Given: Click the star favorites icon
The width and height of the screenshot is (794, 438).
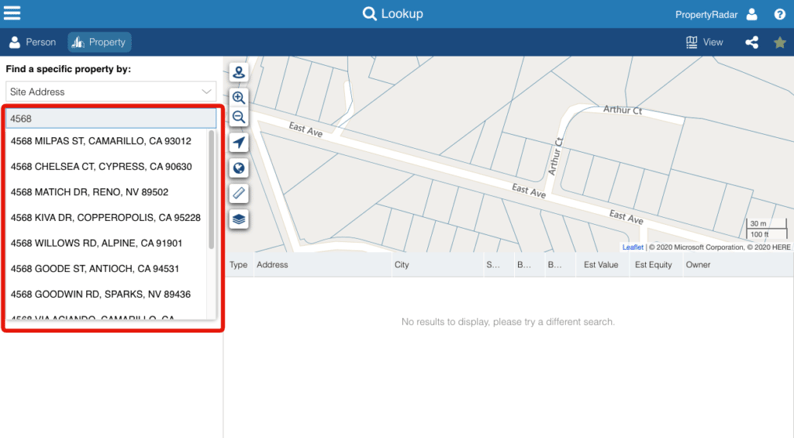Looking at the screenshot, I should click(x=780, y=42).
